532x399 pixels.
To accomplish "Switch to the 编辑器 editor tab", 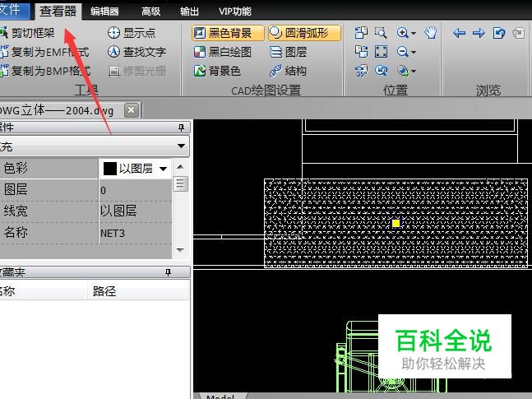I will click(x=105, y=12).
